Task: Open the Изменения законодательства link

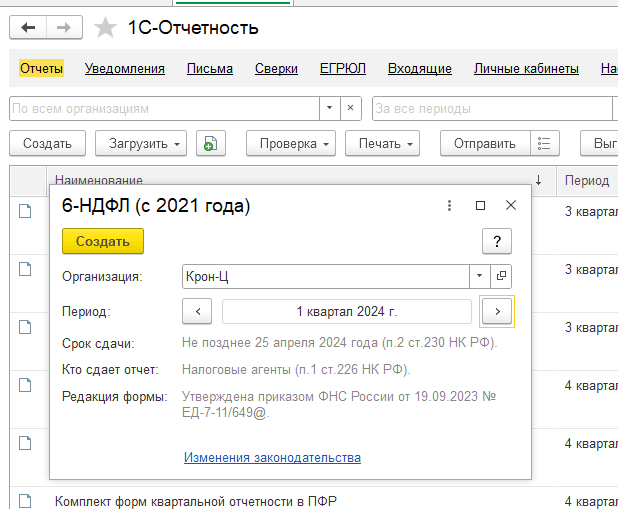Action: pyautogui.click(x=272, y=458)
